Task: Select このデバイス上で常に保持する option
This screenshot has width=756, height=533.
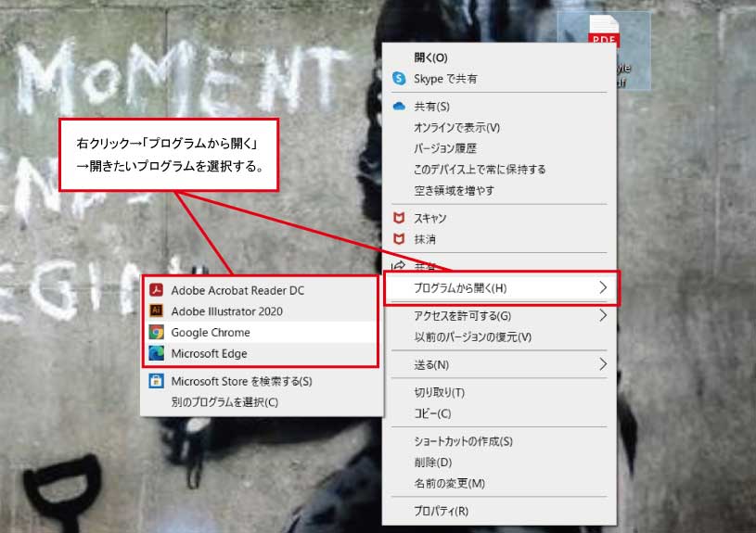Action: [480, 170]
